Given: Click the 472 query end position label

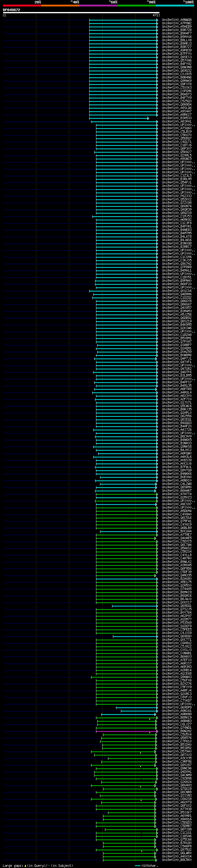Looking at the screenshot, I should coord(155,15).
